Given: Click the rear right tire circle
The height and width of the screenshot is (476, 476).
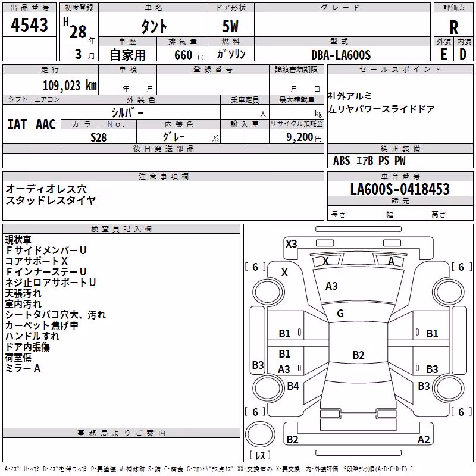Looking at the screenshot, I should (449, 388).
